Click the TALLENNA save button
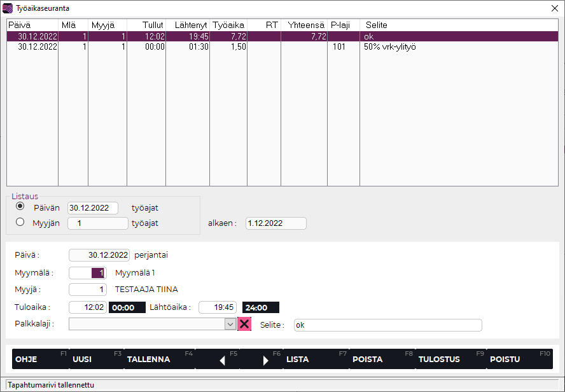This screenshot has height=392, width=565. click(x=149, y=359)
